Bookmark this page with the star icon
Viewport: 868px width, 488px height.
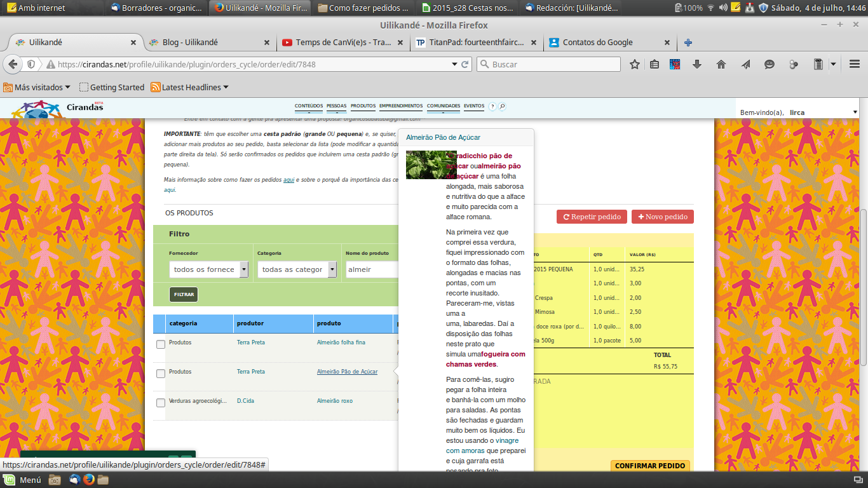[x=634, y=64]
